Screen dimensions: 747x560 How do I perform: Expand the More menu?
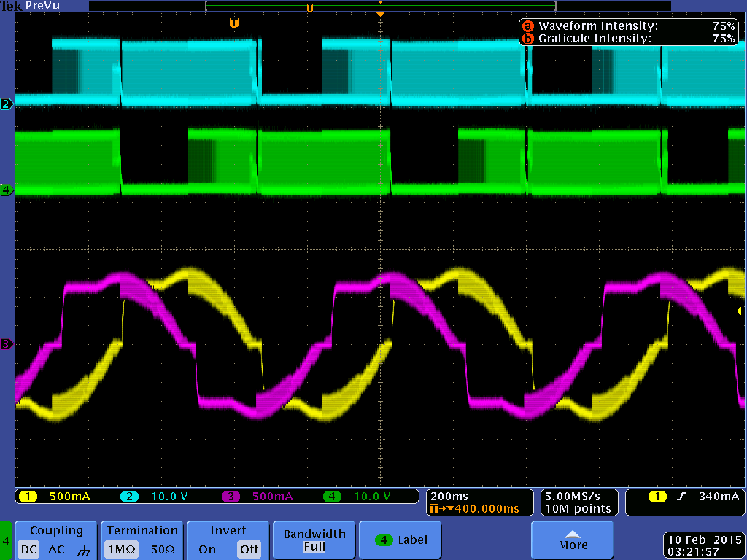click(573, 540)
